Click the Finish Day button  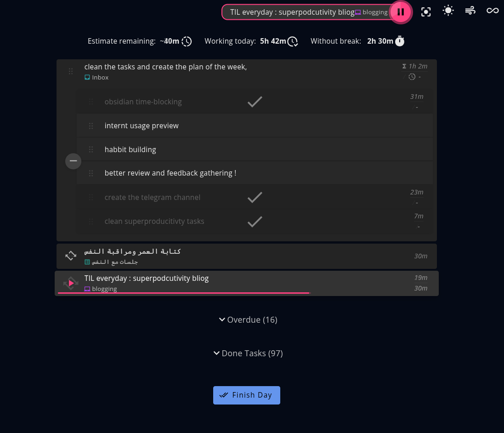click(x=247, y=395)
